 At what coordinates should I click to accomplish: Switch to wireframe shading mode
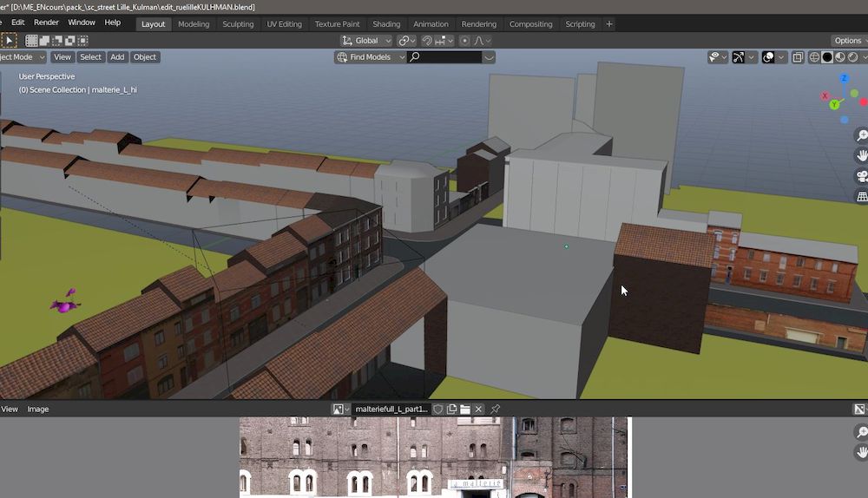tap(814, 57)
